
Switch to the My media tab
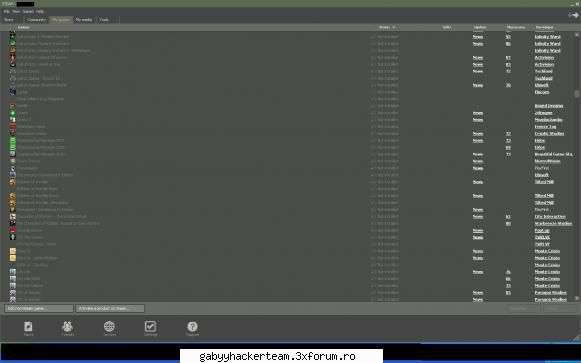point(84,20)
